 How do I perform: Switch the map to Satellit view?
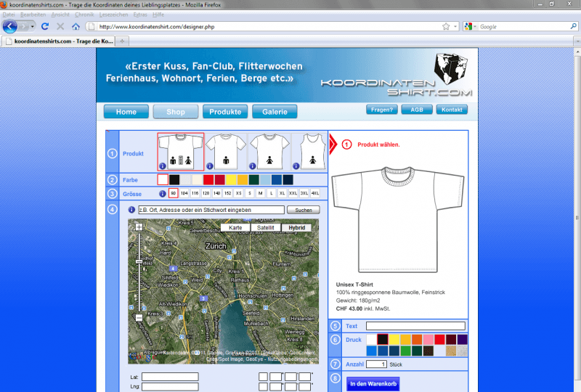pyautogui.click(x=266, y=228)
